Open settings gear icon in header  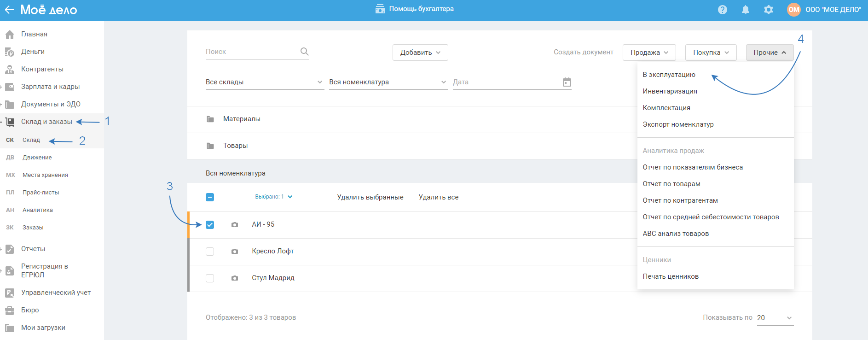tap(769, 10)
